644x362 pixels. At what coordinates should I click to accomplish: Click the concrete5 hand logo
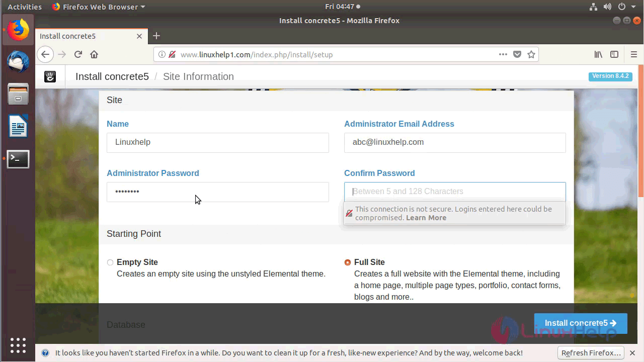(50, 76)
